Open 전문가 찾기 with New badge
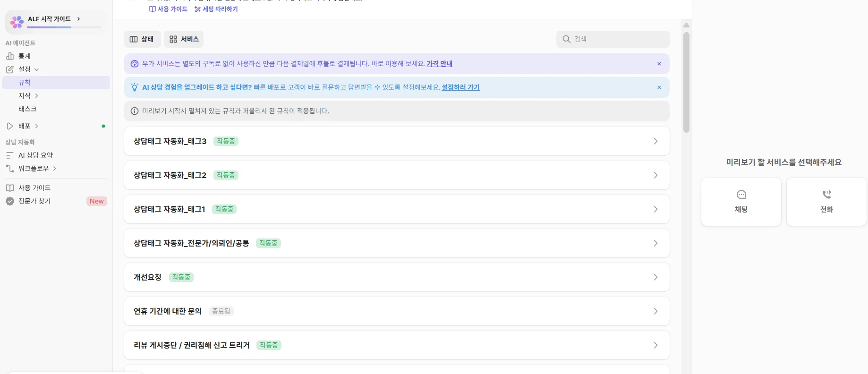 pos(56,201)
